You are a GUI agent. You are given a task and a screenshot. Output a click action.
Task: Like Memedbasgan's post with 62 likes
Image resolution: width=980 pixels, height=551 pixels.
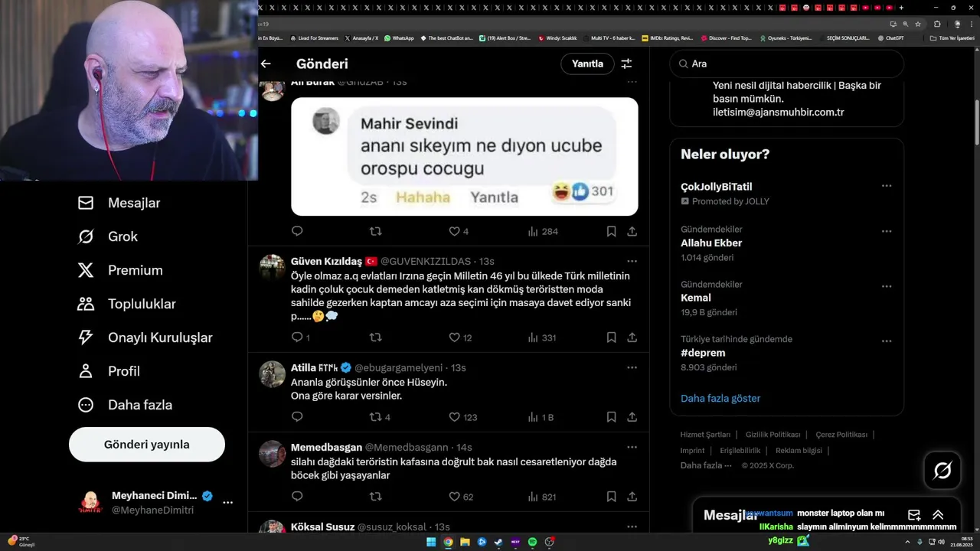click(461, 497)
